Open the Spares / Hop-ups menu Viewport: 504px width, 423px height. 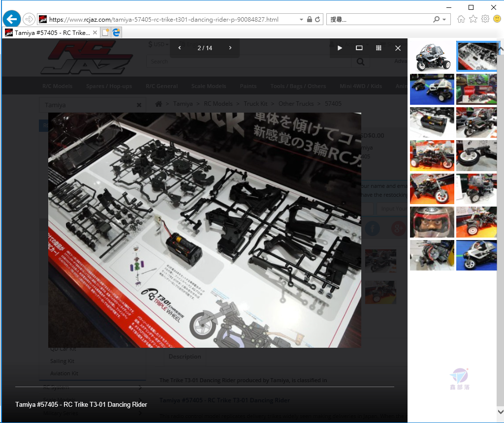[x=109, y=86]
